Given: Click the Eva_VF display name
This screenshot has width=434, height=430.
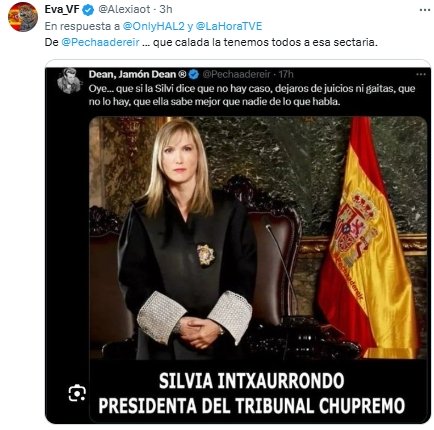Looking at the screenshot, I should click(x=62, y=10).
